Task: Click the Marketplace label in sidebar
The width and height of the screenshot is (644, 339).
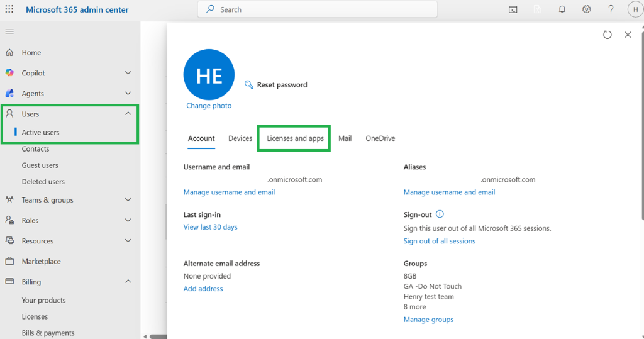Action: pos(41,262)
